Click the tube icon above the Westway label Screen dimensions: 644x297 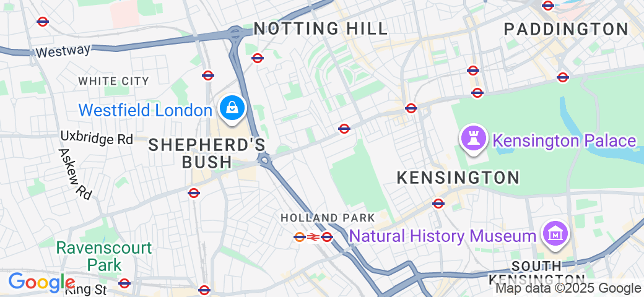43,21
